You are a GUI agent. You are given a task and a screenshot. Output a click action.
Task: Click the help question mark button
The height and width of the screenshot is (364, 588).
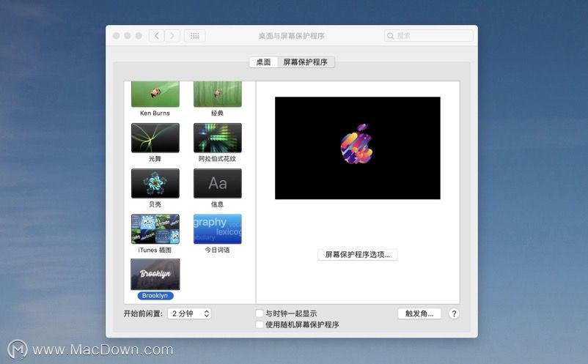tap(454, 313)
